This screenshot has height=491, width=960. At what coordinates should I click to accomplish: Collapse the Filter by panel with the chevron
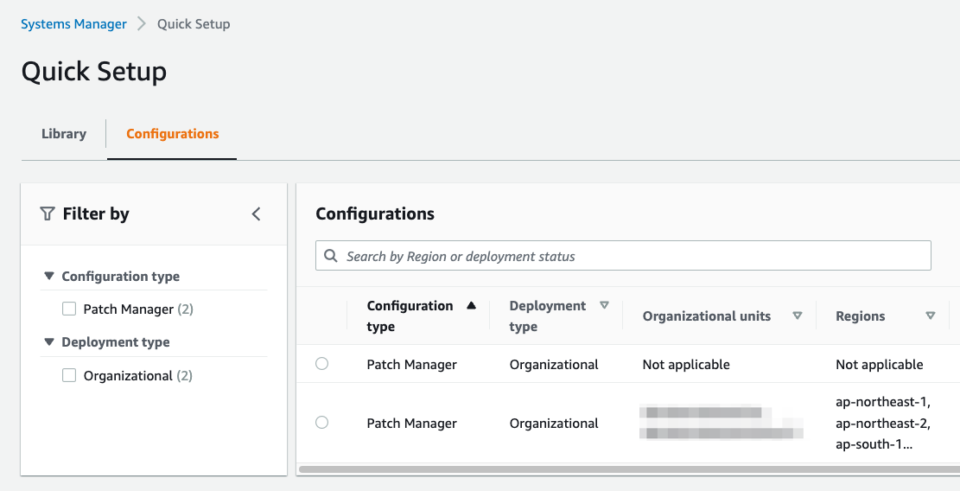click(x=256, y=214)
